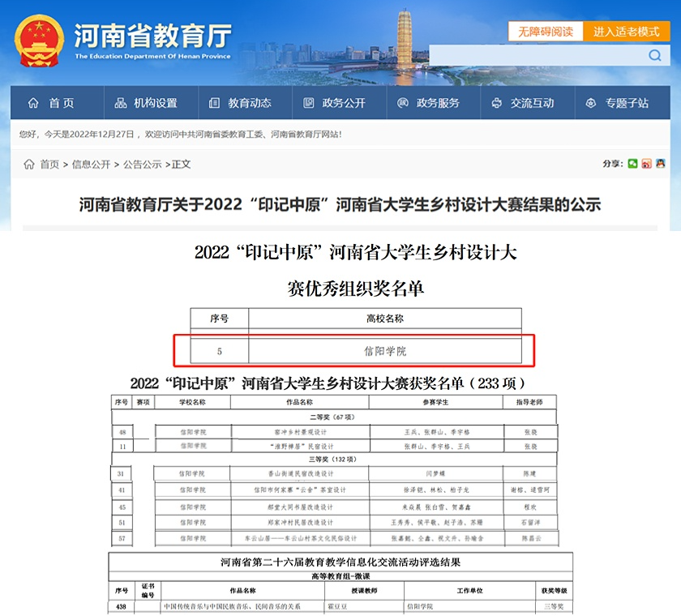Enable 无障碍阅读 accessible reading mode
681x616 pixels.
pos(545,32)
